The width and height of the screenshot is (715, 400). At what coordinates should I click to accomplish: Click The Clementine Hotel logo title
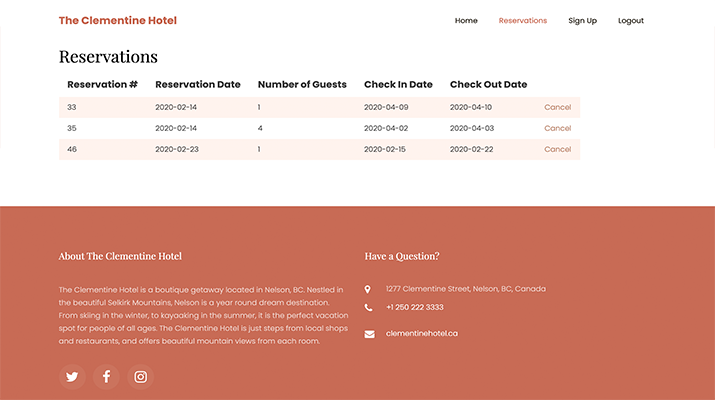(117, 20)
